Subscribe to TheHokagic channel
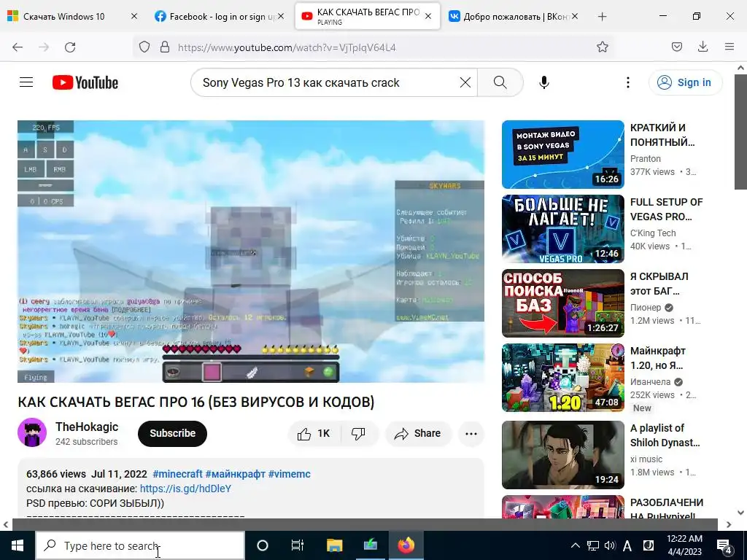The height and width of the screenshot is (560, 747). point(172,433)
